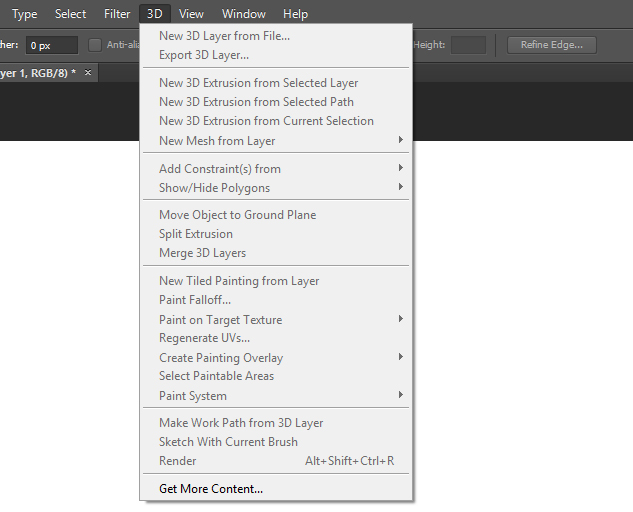Open the Filter menu
The width and height of the screenshot is (633, 512).
[x=117, y=14]
